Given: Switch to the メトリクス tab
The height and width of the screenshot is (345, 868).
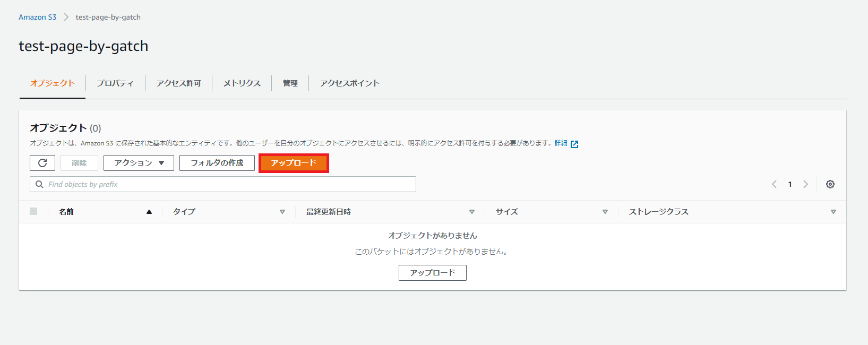Looking at the screenshot, I should click(x=242, y=83).
